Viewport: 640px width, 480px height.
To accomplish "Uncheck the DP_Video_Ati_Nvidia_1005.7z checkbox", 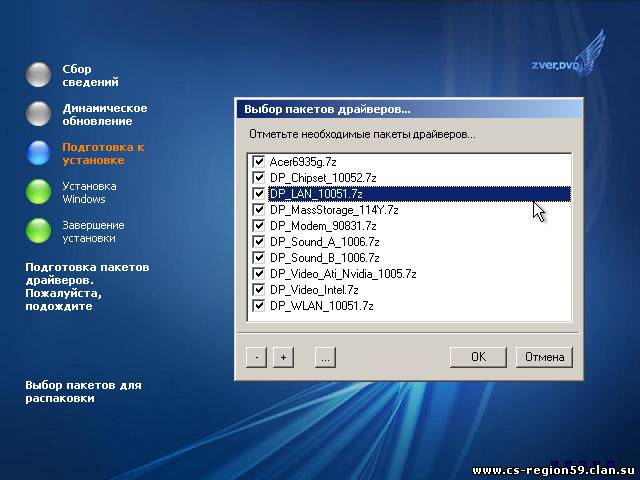I will (258, 273).
